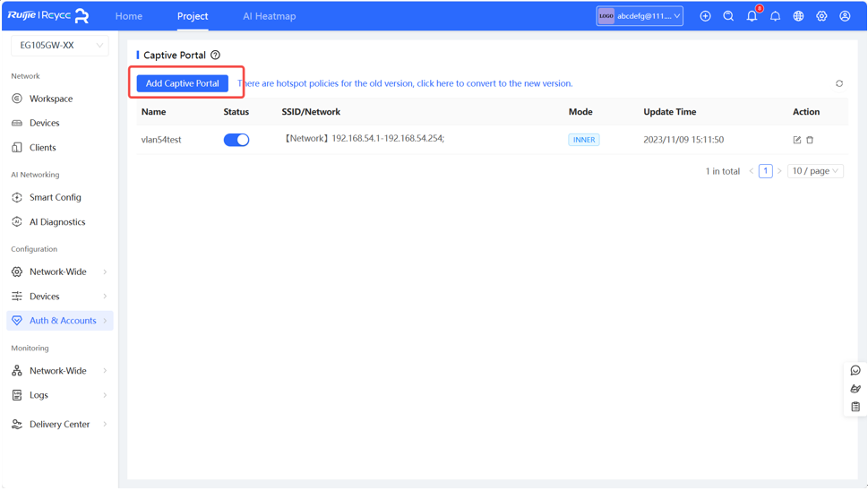Viewport: 868px width, 491px height.
Task: Open the settings gear in header
Action: pyautogui.click(x=821, y=16)
